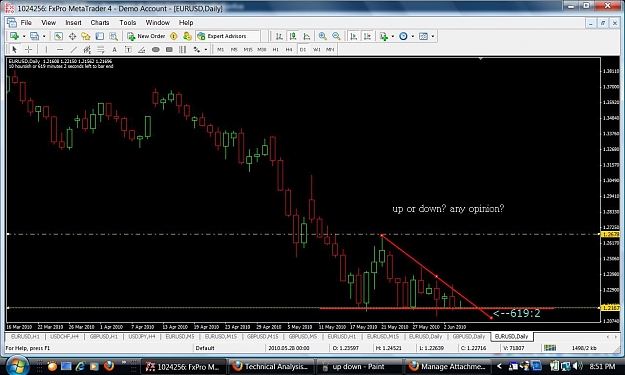Open the Manage Attachments taskbar window
The image size is (625, 375).
(448, 367)
